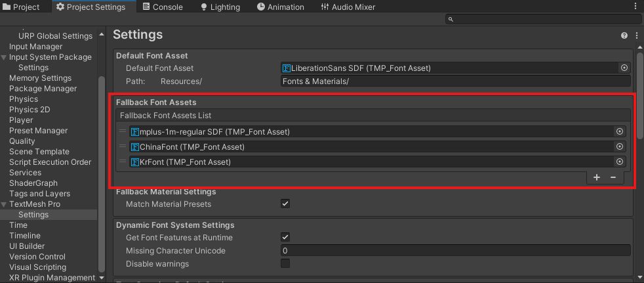Open object picker for ChinaFont entry
644x283 pixels.
(x=619, y=146)
